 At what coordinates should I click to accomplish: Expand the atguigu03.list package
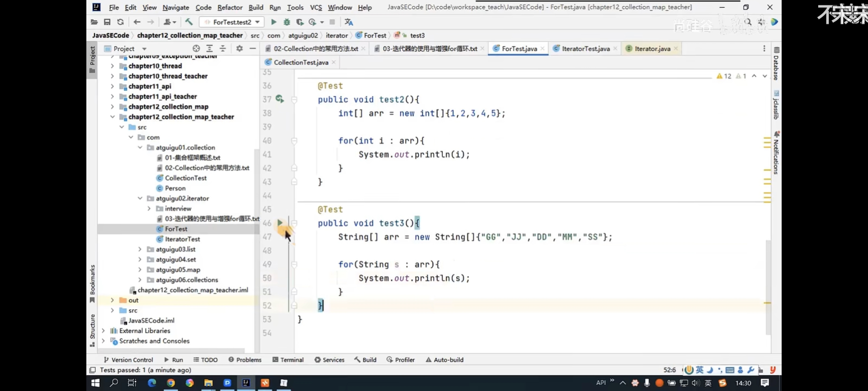(x=140, y=249)
